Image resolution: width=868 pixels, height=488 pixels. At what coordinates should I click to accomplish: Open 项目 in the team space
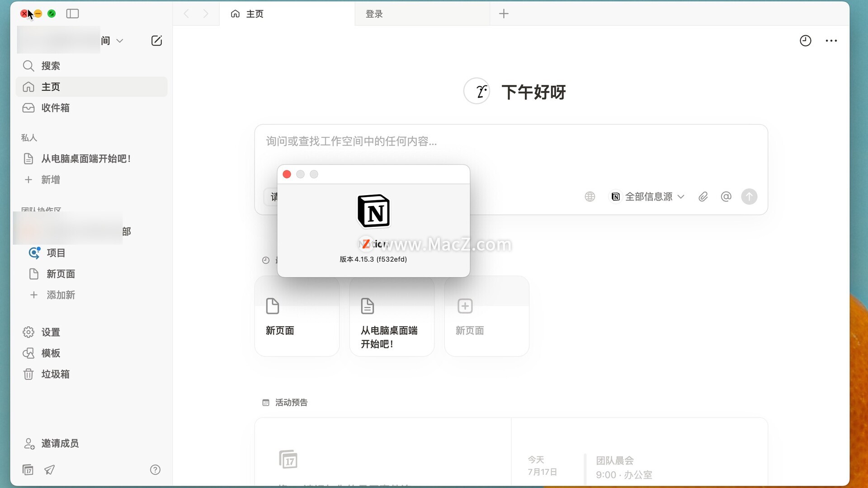91,253
